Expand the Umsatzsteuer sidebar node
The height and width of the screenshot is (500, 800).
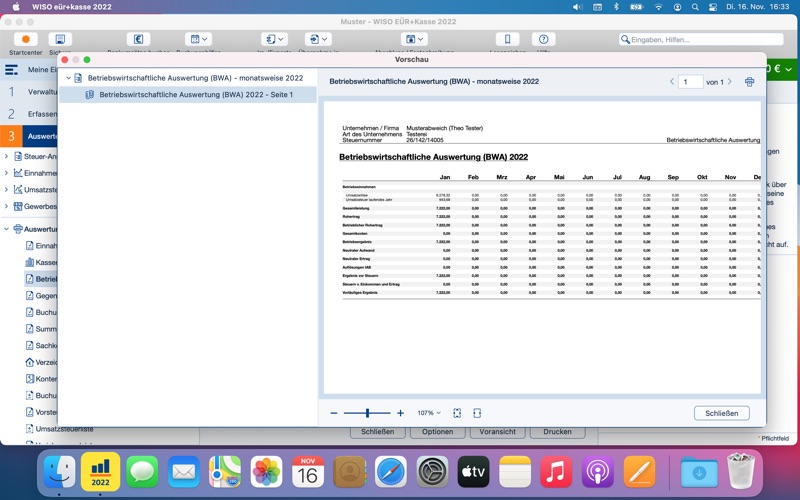click(x=6, y=190)
